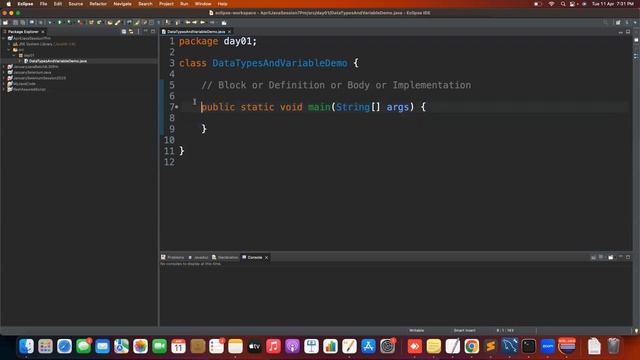Click the 'args' parameter in code
The height and width of the screenshot is (360, 640).
pos(398,107)
